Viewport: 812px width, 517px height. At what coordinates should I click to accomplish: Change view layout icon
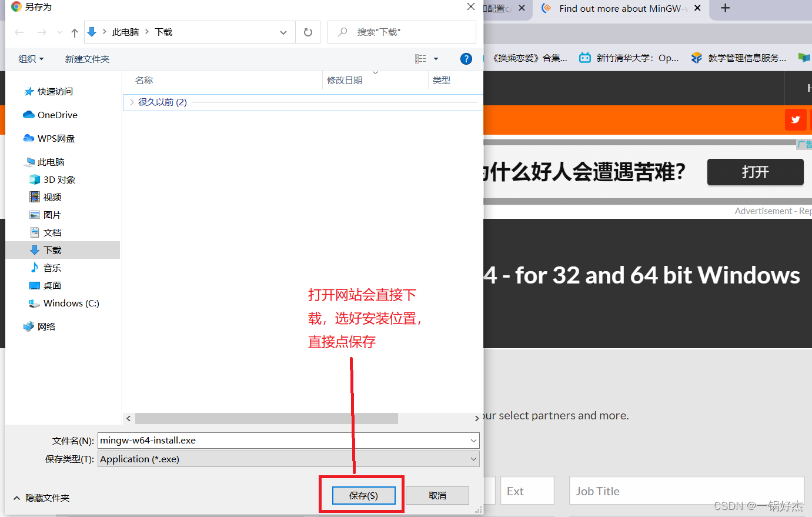click(420, 59)
